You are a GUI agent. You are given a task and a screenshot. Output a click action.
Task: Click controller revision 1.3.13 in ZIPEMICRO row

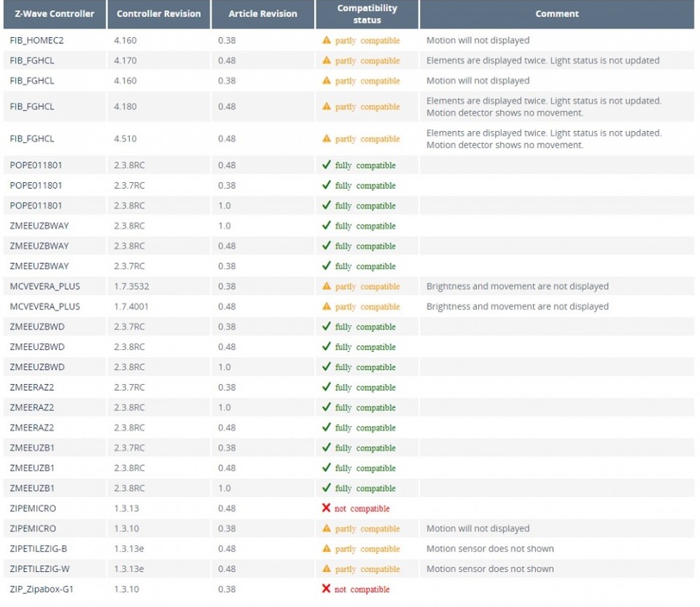(x=126, y=509)
